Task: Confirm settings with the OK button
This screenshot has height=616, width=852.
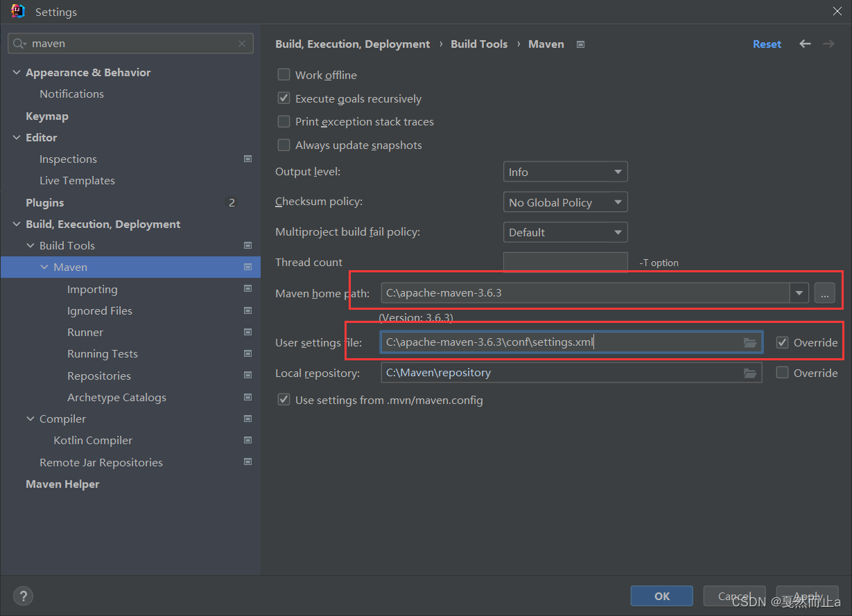Action: pos(662,596)
